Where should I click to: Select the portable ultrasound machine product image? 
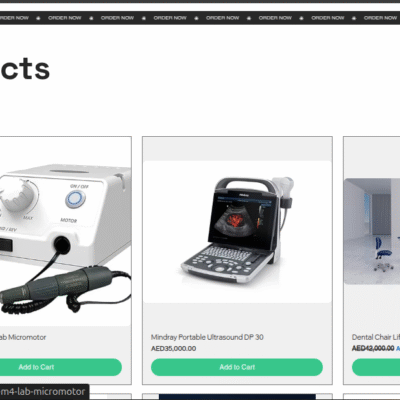coord(237,232)
